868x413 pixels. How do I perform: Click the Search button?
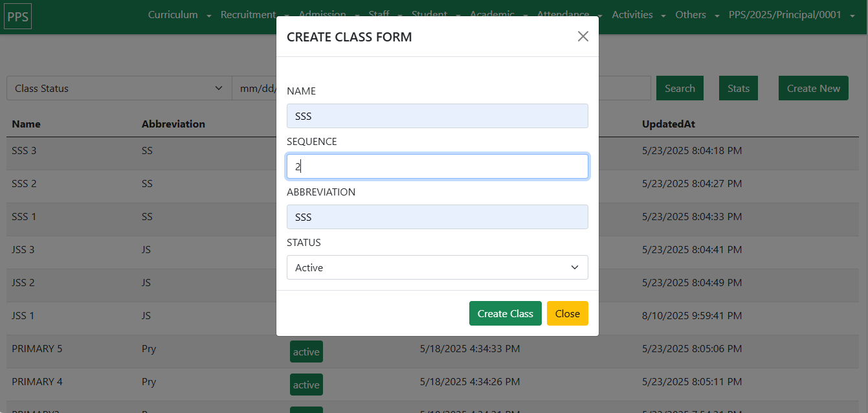pos(680,89)
